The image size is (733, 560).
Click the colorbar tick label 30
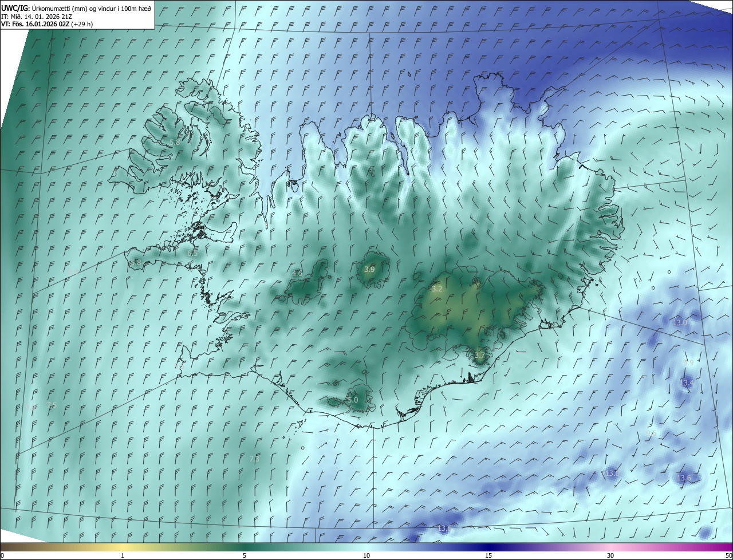click(610, 555)
